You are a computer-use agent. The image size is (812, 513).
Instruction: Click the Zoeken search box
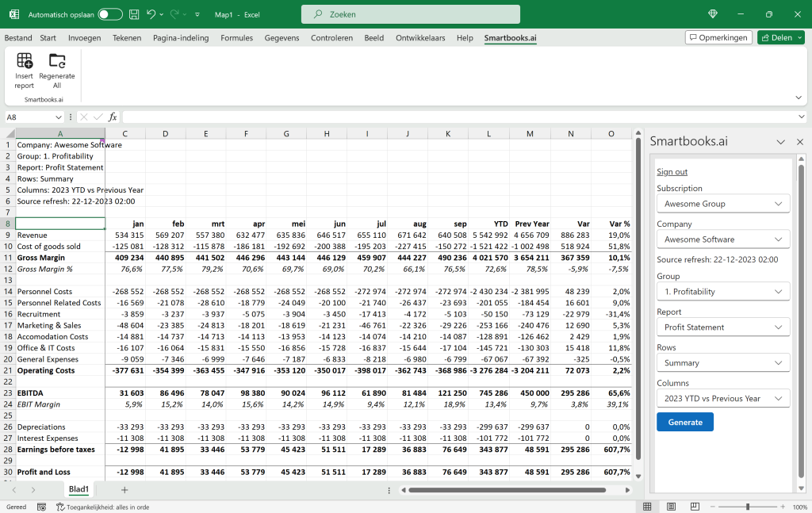click(x=411, y=14)
